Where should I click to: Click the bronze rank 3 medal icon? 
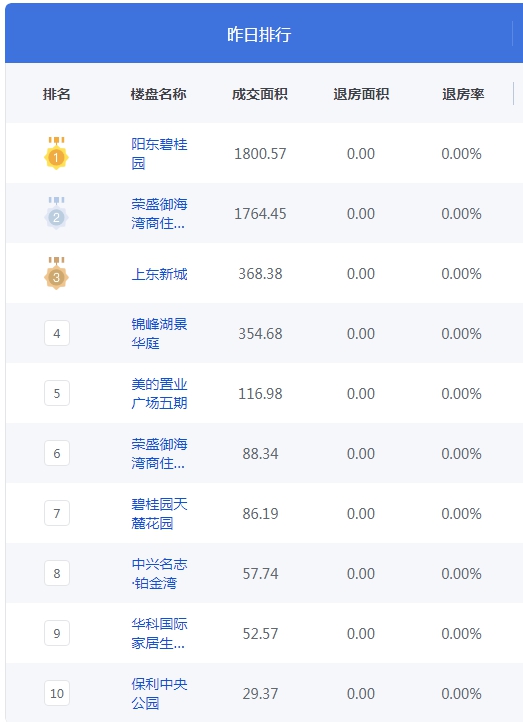(x=57, y=274)
